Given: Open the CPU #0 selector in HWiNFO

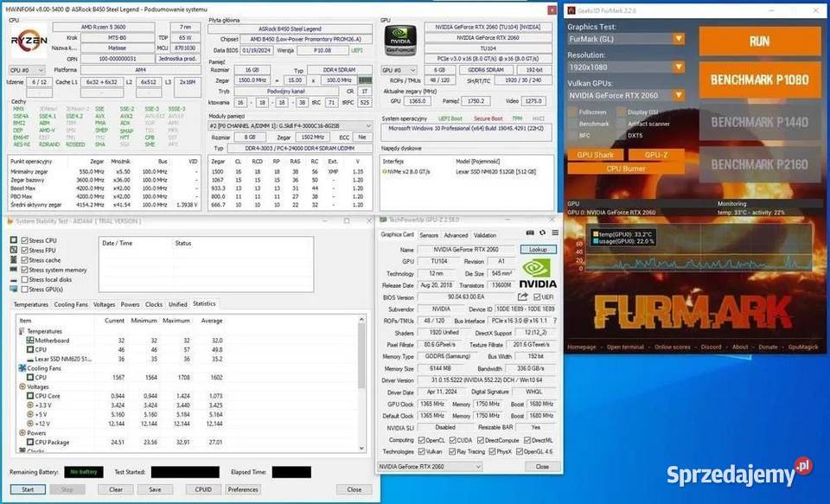Looking at the screenshot, I should (27, 70).
